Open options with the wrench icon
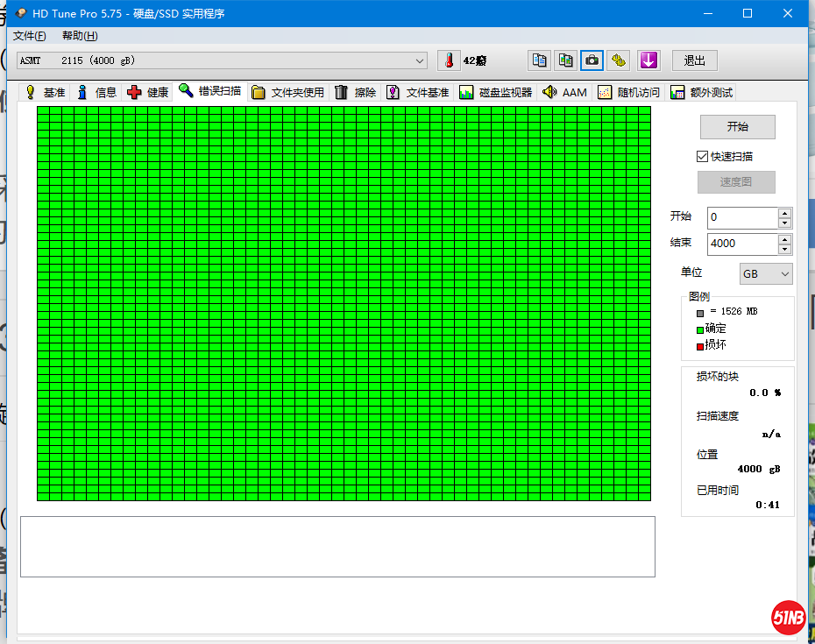 click(x=620, y=60)
